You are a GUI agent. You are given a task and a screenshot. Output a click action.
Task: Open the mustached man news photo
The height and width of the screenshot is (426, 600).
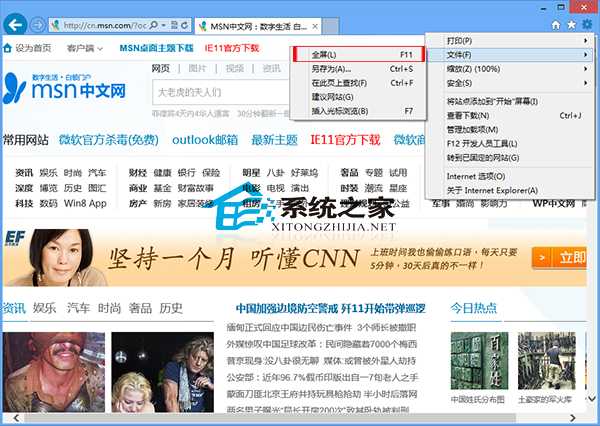point(54,372)
